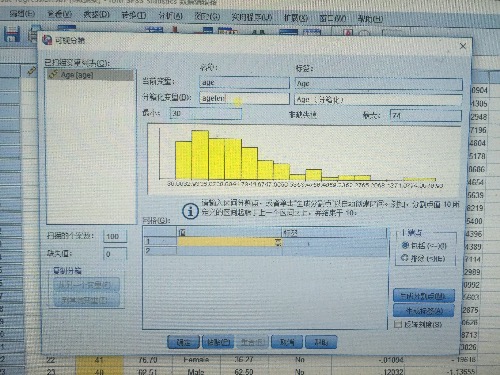Viewport: 500px width, 375px height.
Task: Click the blue information icon above the grid
Action: [x=190, y=211]
